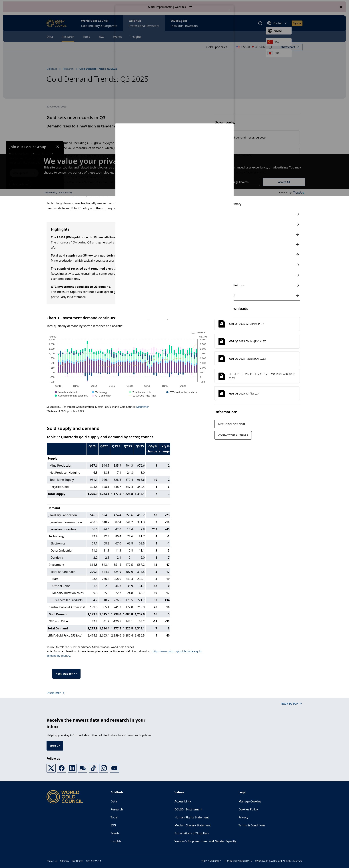The height and width of the screenshot is (868, 349).
Task: Open the LinkedIn social icon
Action: coord(72,768)
